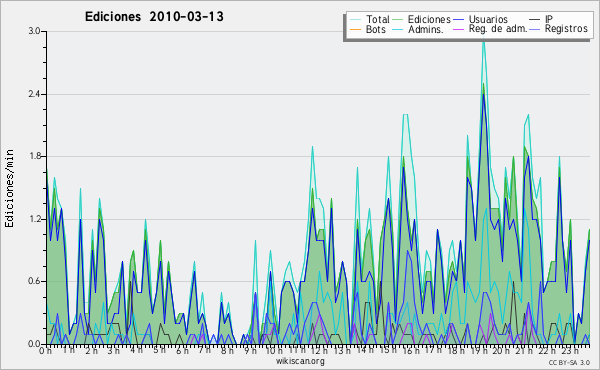
Task: Click the '0 h' x-axis label
Action: [45, 350]
